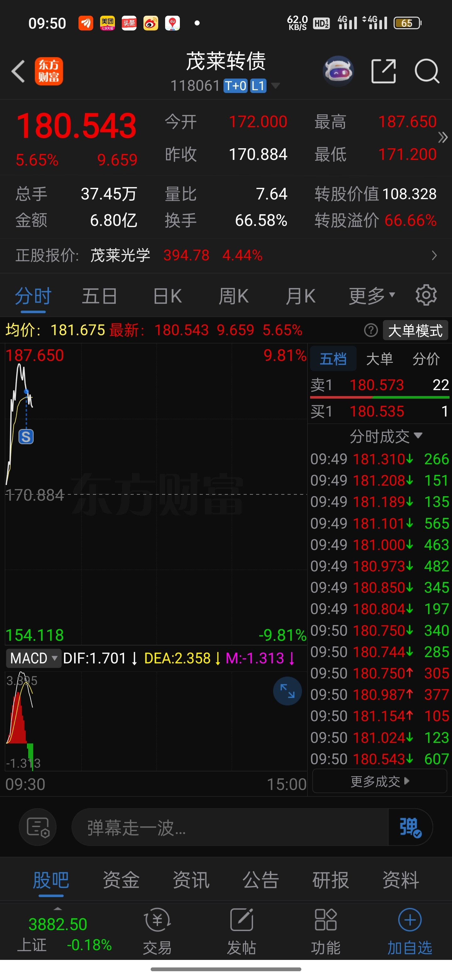The image size is (452, 980).
Task: Tap the 发帖 post icon
Action: pyautogui.click(x=241, y=931)
